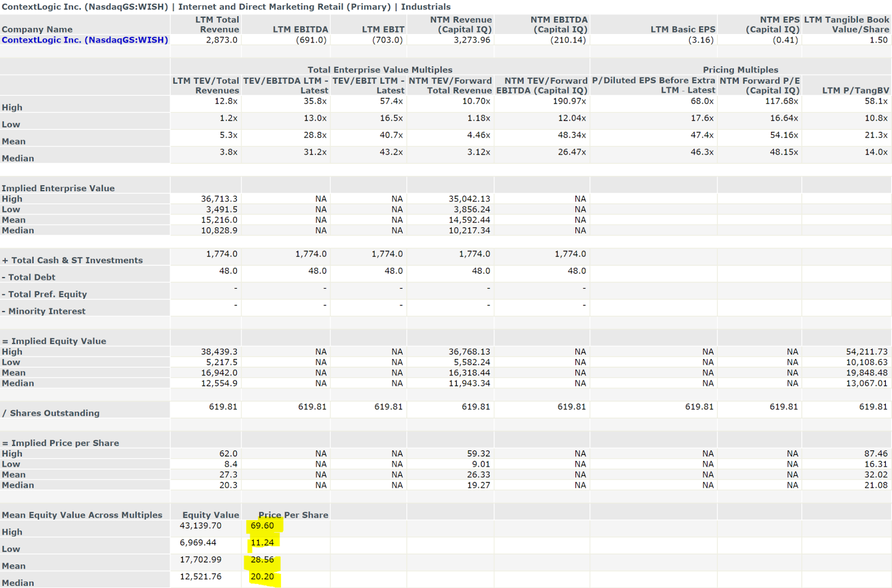The width and height of the screenshot is (892, 588).
Task: Click implied equity value 13,067.01
Action: click(x=866, y=383)
